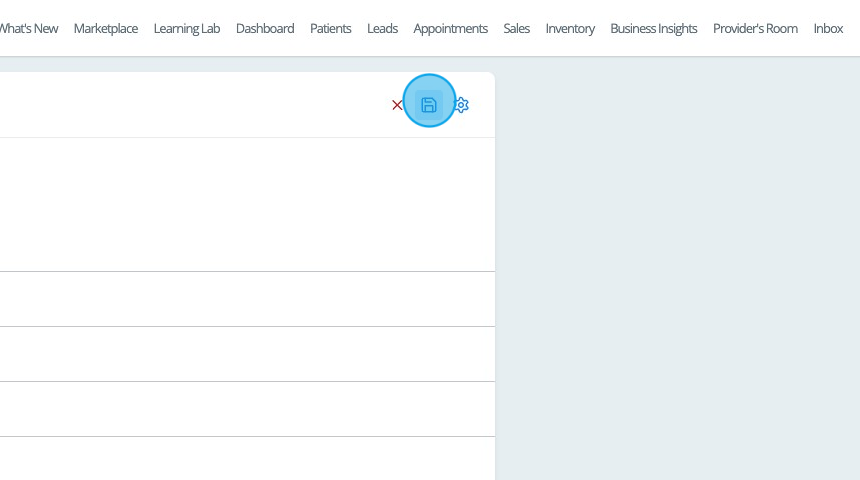Open the Patients section

pyautogui.click(x=330, y=29)
